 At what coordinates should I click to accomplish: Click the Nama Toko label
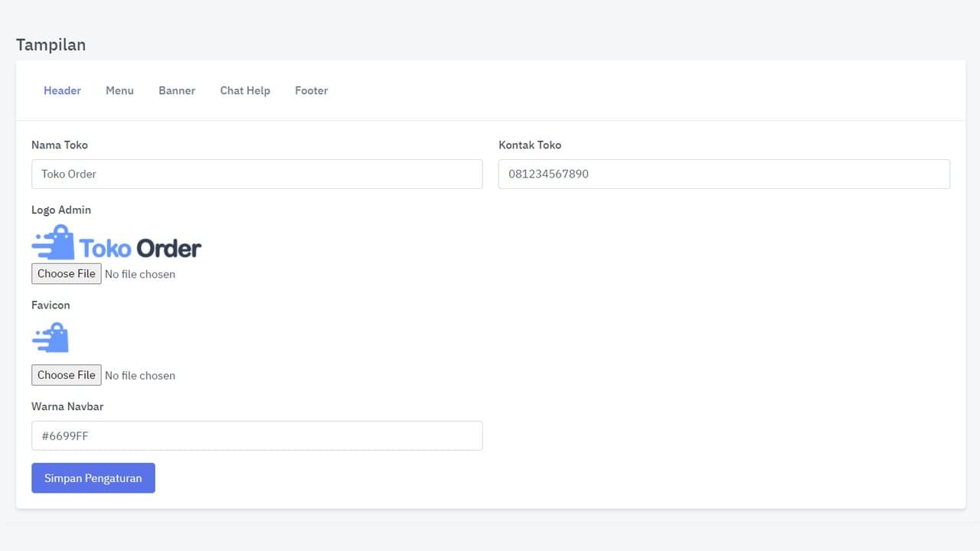[x=60, y=145]
